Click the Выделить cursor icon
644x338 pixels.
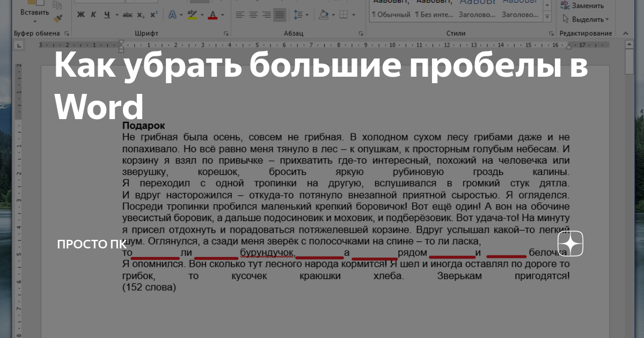coord(565,19)
